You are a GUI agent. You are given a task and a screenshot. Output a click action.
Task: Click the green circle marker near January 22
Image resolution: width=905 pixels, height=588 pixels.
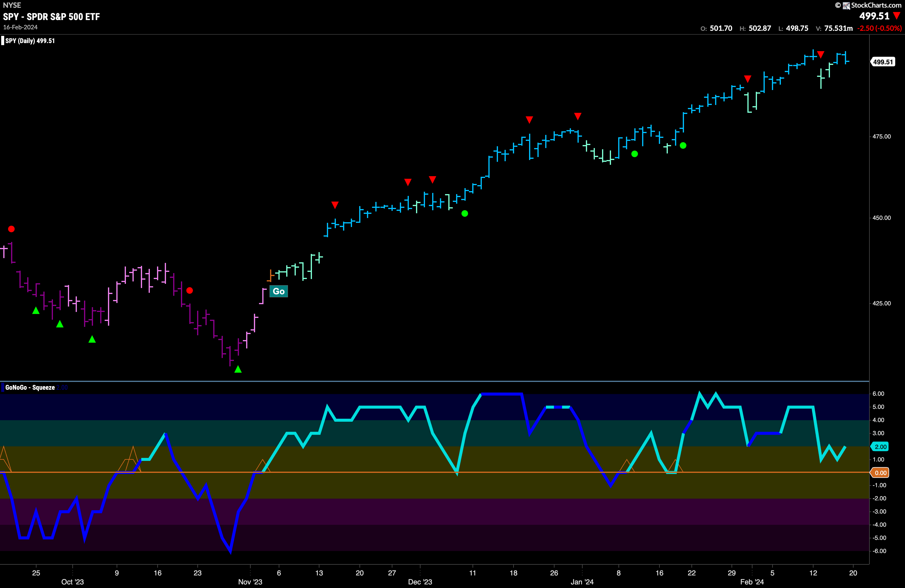tap(683, 146)
